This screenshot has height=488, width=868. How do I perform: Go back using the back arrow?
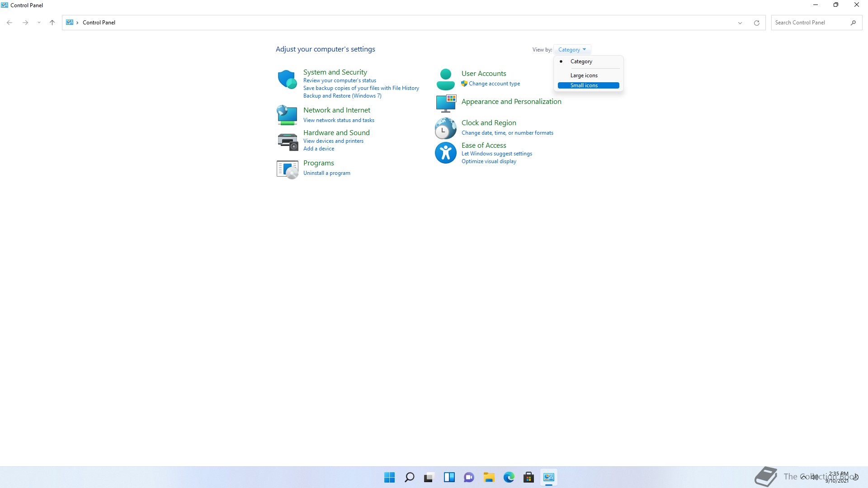(9, 23)
